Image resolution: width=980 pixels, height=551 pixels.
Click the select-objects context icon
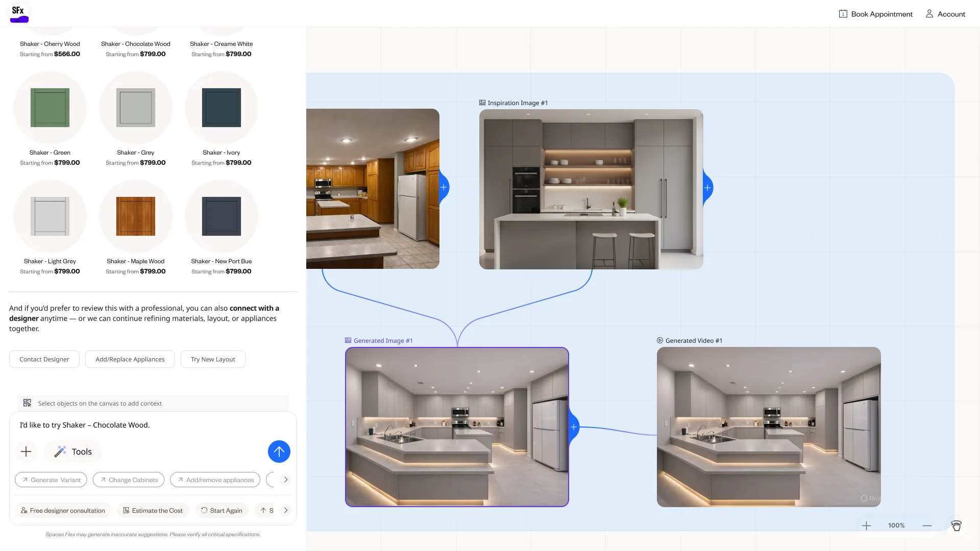click(28, 403)
